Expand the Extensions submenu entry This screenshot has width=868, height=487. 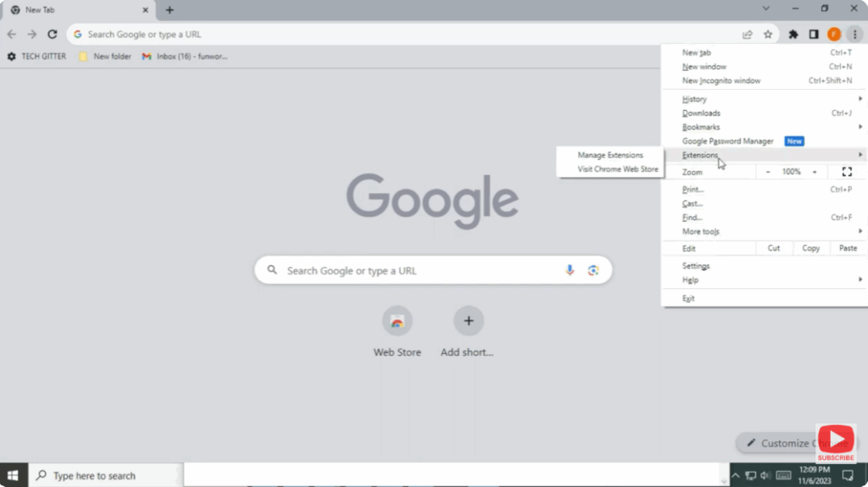pos(764,155)
